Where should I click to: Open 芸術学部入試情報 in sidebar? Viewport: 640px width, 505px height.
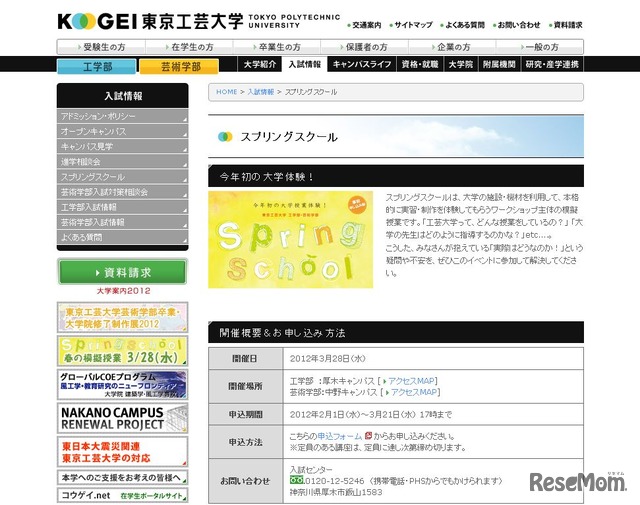122,222
